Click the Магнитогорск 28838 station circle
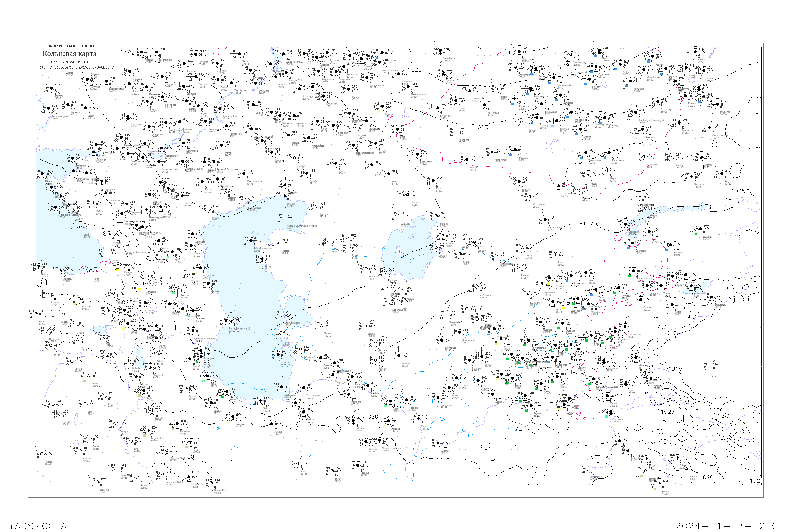The image size is (798, 532). coord(408,87)
